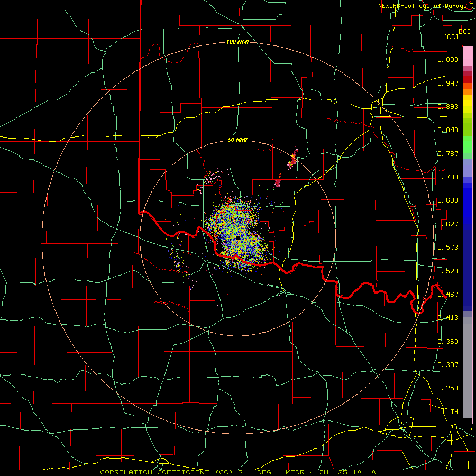Pick the lavender color bar segment near 0.733
Viewport: 476px width, 476px height.
point(467,168)
